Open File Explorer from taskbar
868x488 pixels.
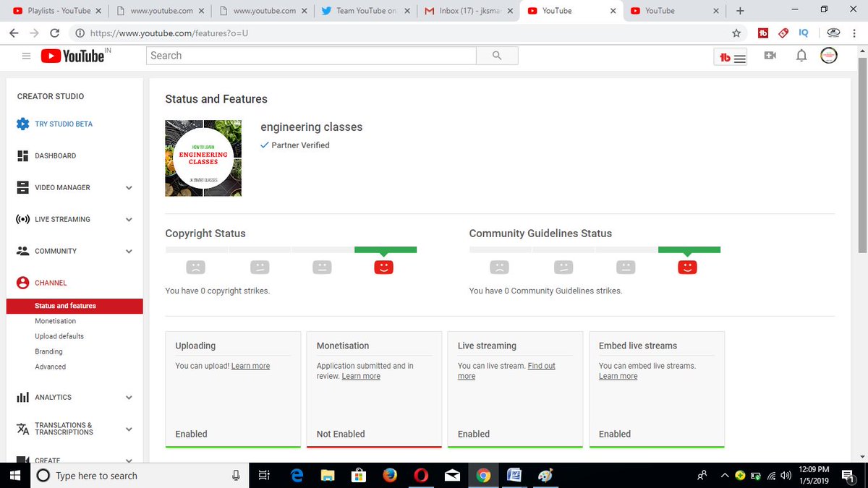click(x=328, y=475)
